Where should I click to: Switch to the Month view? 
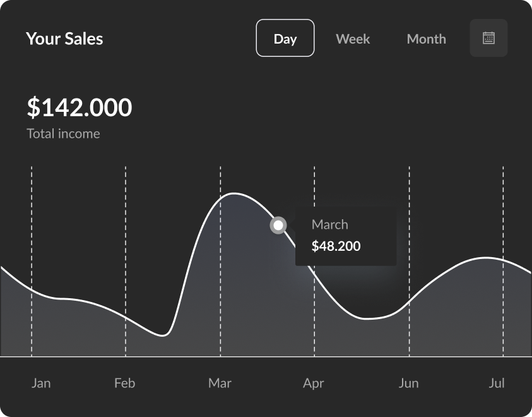(426, 39)
